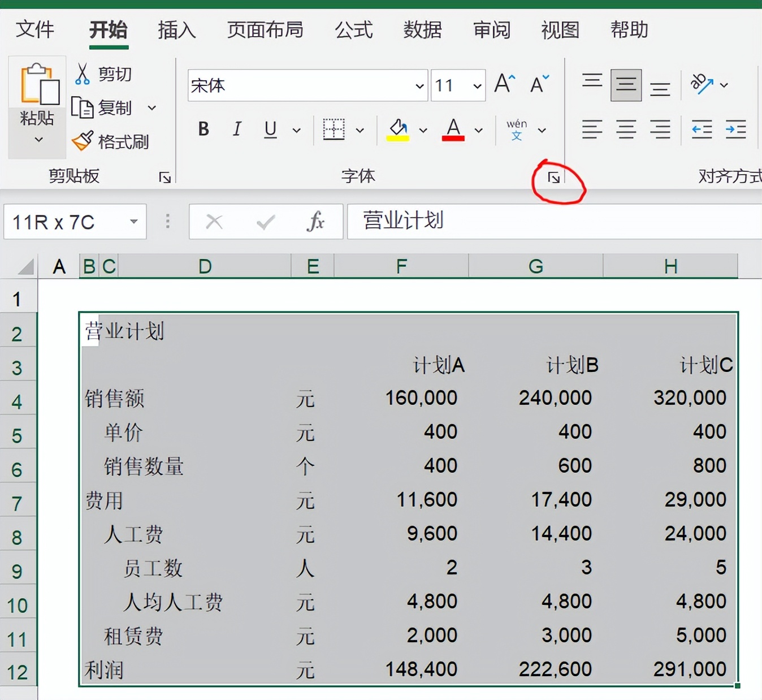Switch to the 数据 ribbon tab
Screen dimensions: 762x700
[x=422, y=31]
